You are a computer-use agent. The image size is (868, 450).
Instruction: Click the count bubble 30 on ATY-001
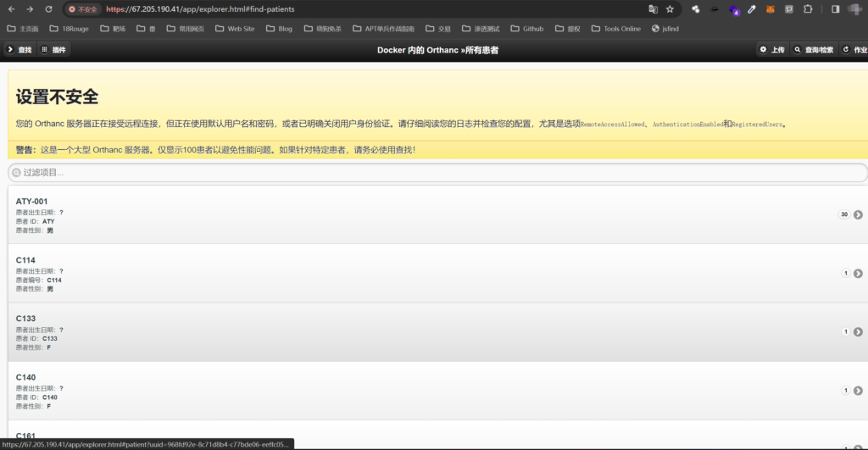844,214
